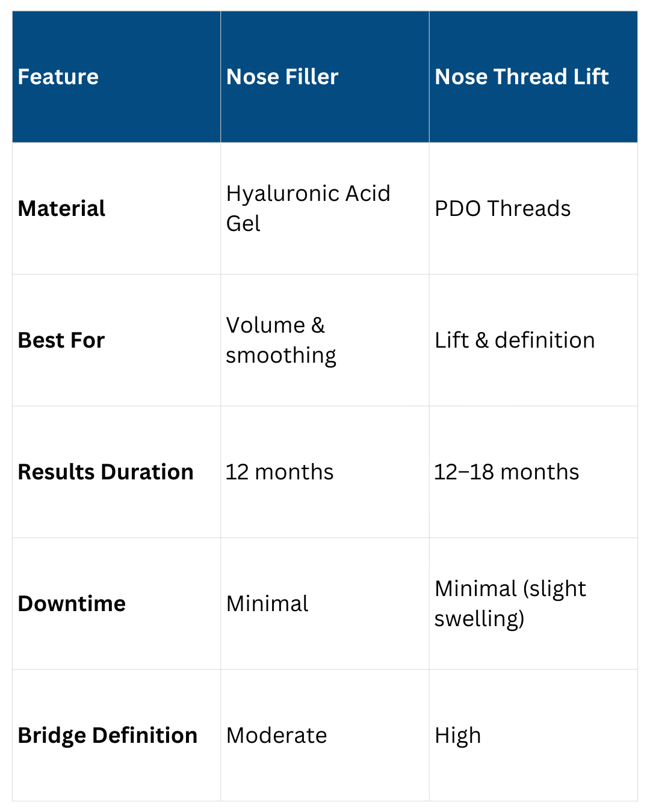Click the 'Results Duration' row label
Screen dimensions: 650x812
106,472
